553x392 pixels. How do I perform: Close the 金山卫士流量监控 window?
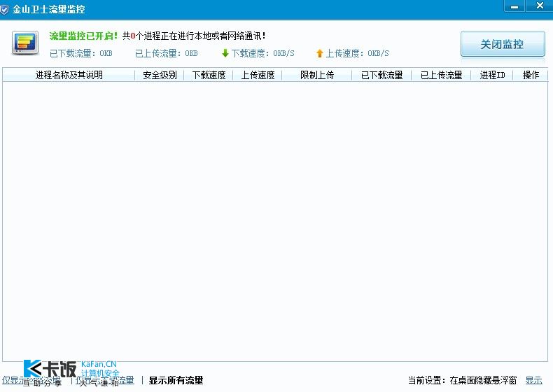coord(540,6)
